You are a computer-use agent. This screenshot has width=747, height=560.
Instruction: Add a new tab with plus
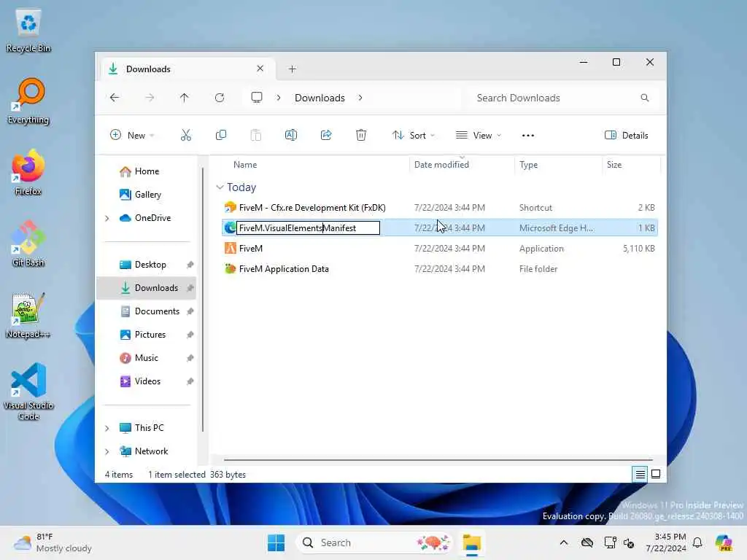pos(292,69)
